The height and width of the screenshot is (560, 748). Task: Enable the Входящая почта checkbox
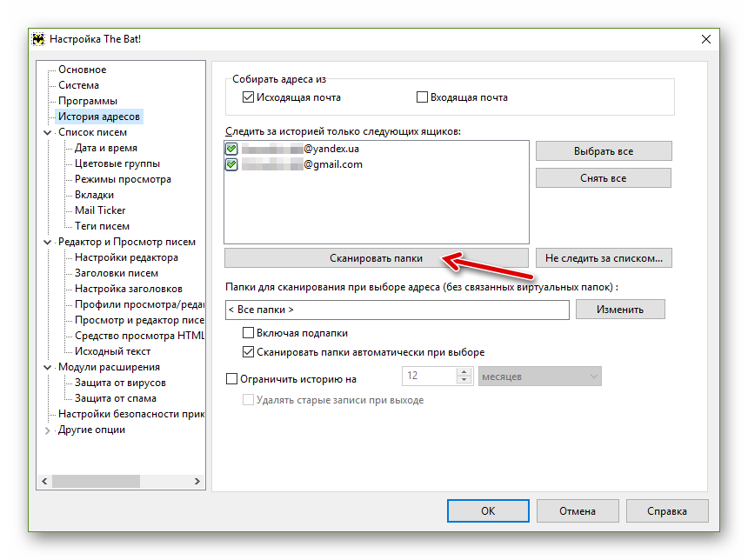pyautogui.click(x=423, y=97)
